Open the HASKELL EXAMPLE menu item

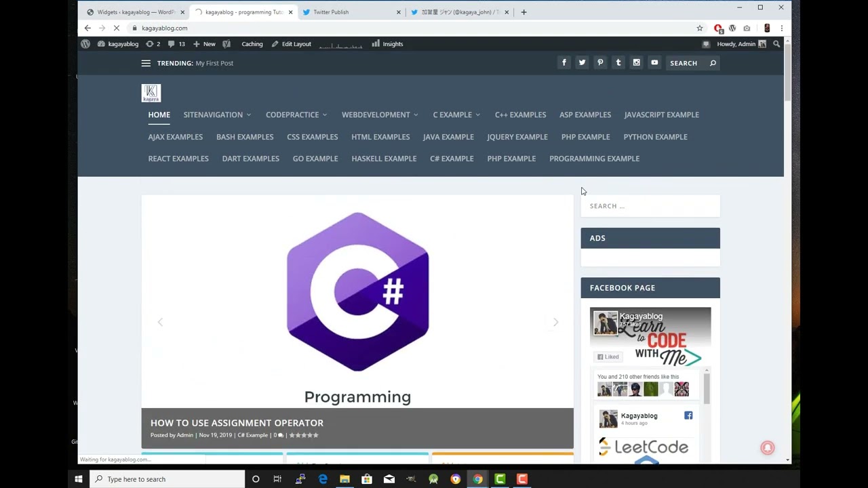[384, 159]
